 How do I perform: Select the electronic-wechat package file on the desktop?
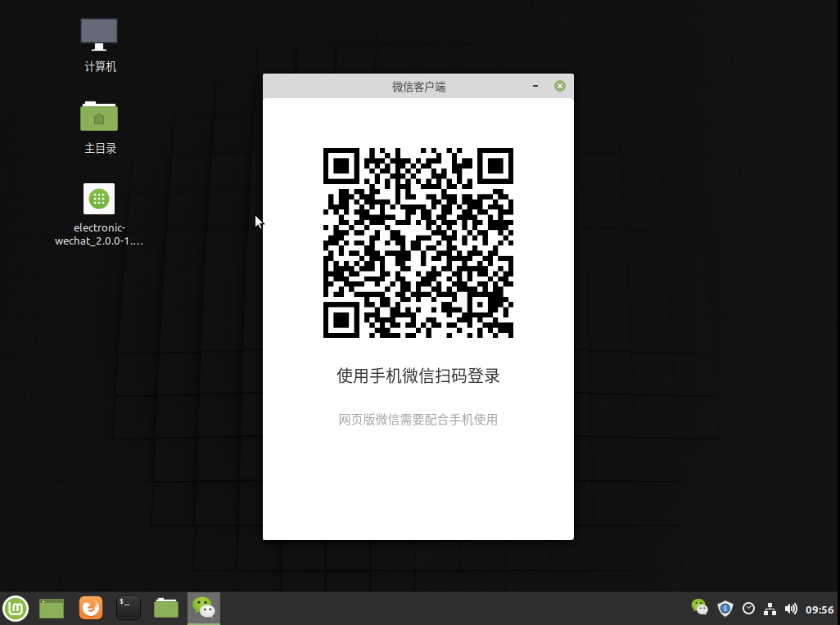click(x=99, y=214)
